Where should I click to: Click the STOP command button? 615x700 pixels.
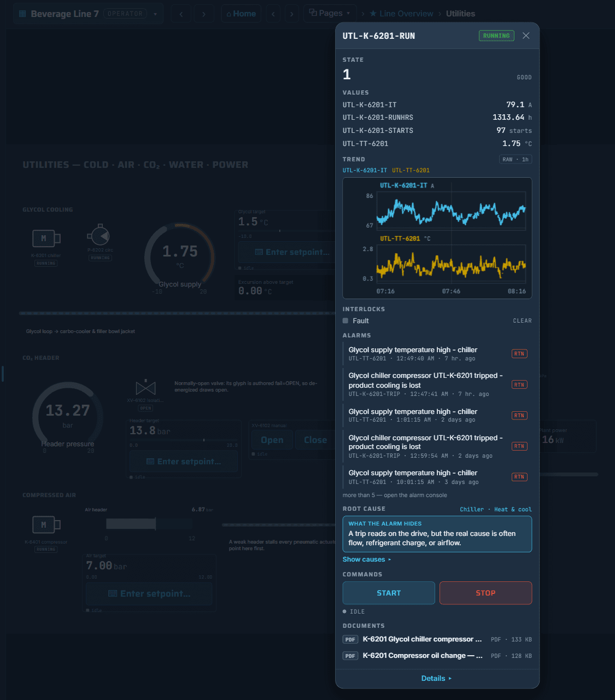coord(485,593)
